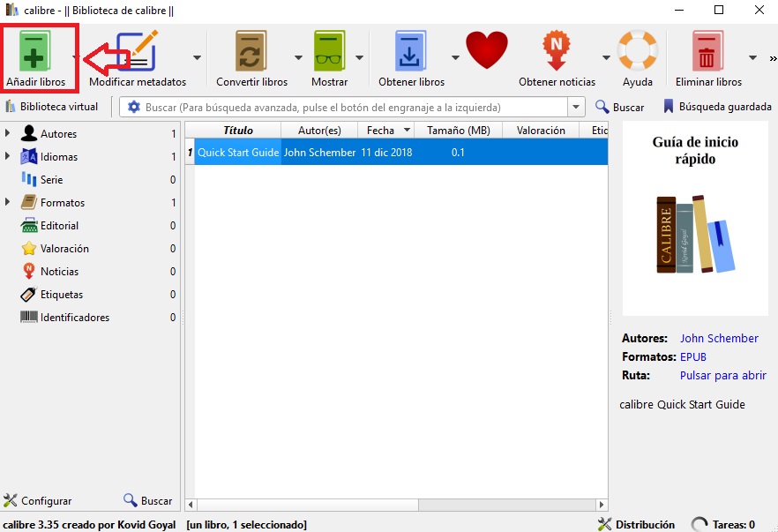Open Mostrar dropdown arrow

click(359, 57)
